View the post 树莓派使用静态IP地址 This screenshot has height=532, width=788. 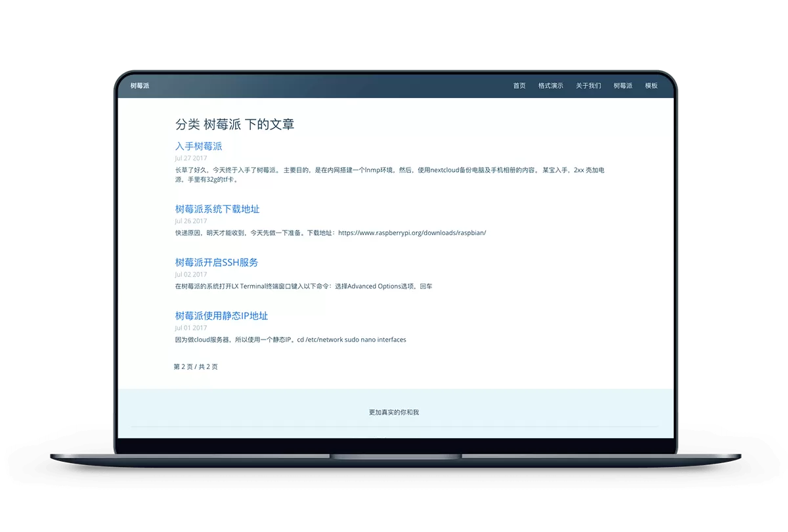pyautogui.click(x=221, y=316)
